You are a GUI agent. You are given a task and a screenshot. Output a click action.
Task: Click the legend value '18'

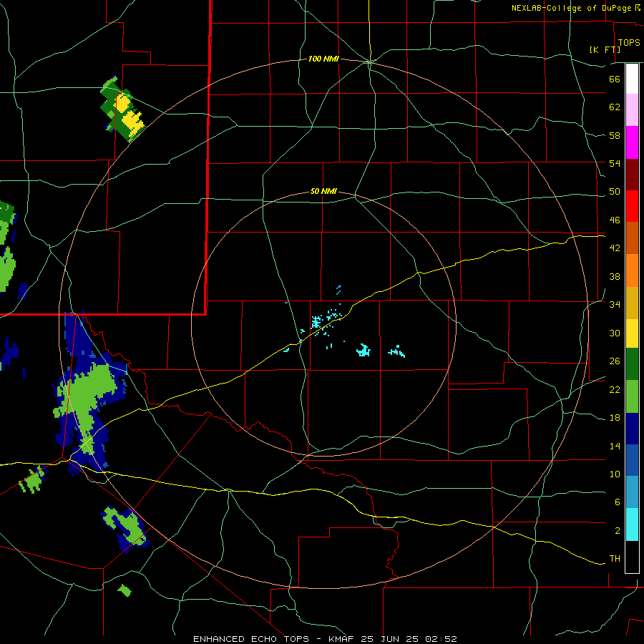coord(615,418)
